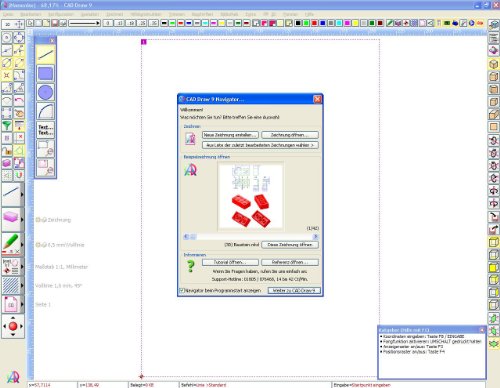Toggle the navigator at program start checkbox
Image resolution: width=500 pixels, height=388 pixels.
182,290
